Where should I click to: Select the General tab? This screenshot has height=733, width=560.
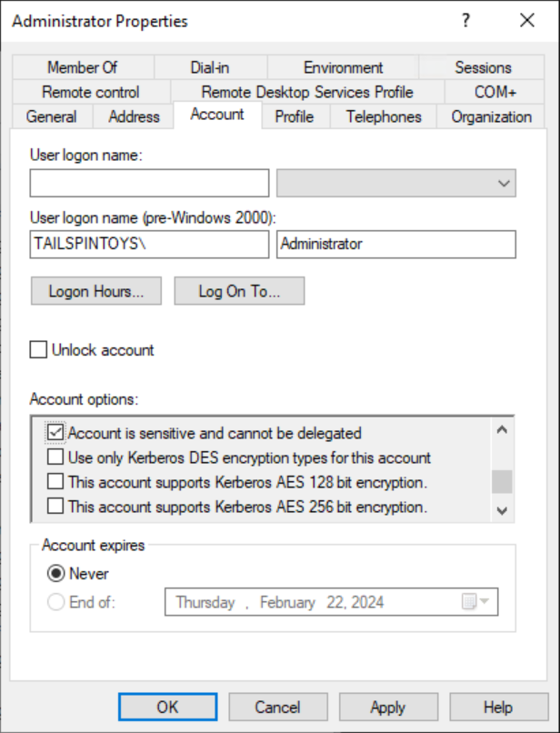pos(52,116)
